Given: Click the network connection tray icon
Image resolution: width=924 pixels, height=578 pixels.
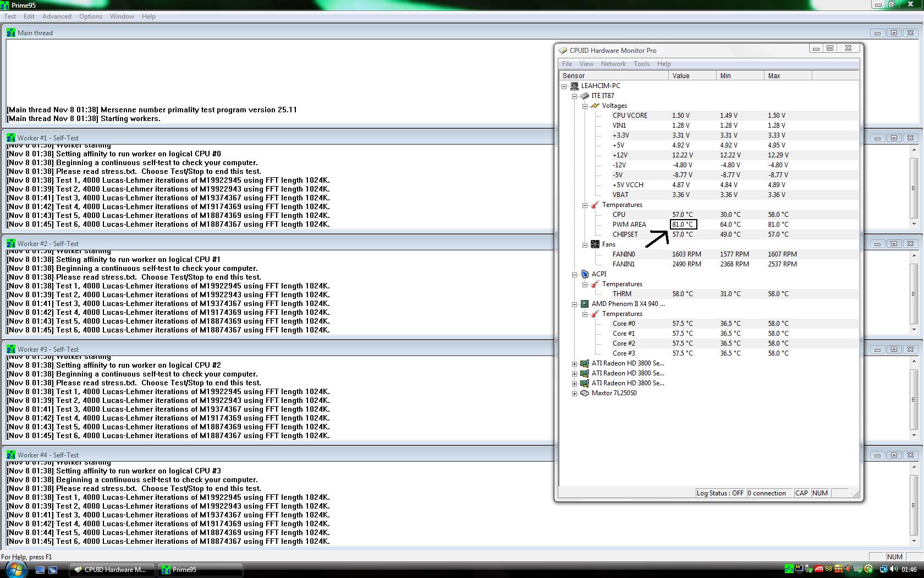Looking at the screenshot, I should point(883,569).
